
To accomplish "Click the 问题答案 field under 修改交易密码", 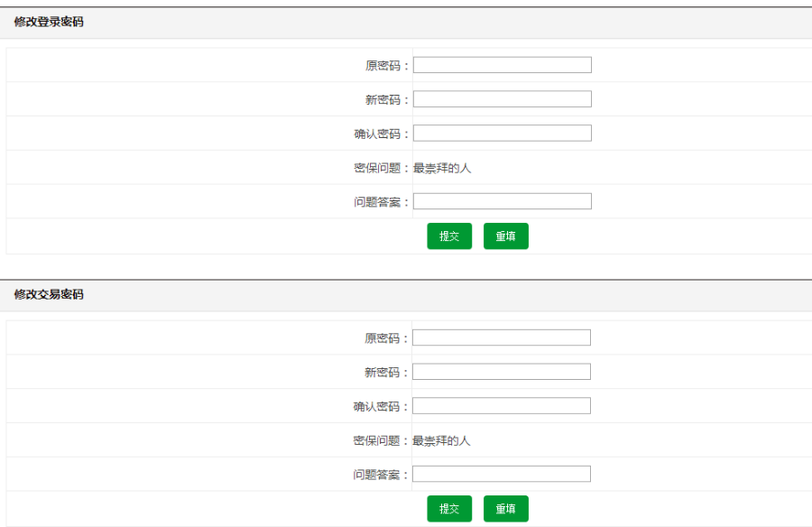I will 502,473.
